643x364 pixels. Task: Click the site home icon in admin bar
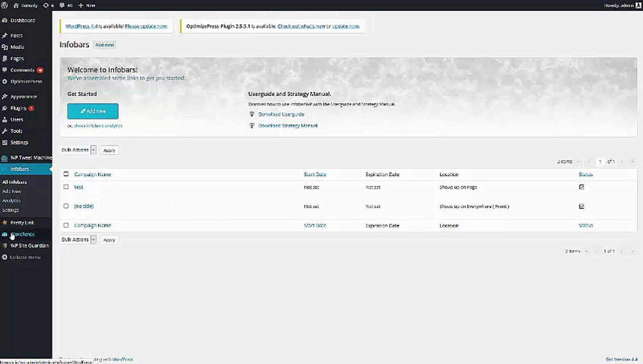[16, 6]
